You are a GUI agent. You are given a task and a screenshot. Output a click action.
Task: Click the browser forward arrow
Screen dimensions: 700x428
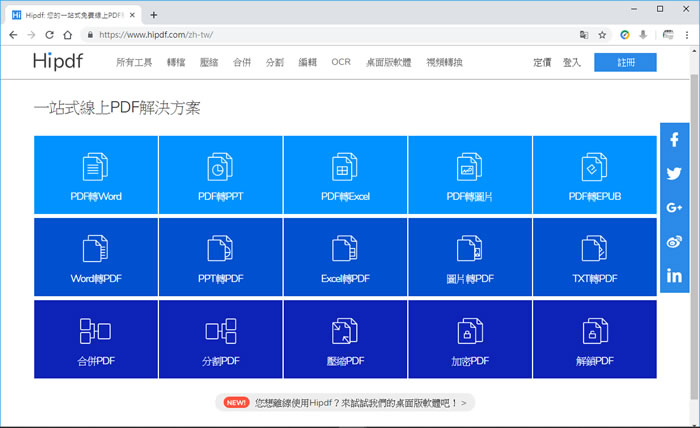click(31, 35)
